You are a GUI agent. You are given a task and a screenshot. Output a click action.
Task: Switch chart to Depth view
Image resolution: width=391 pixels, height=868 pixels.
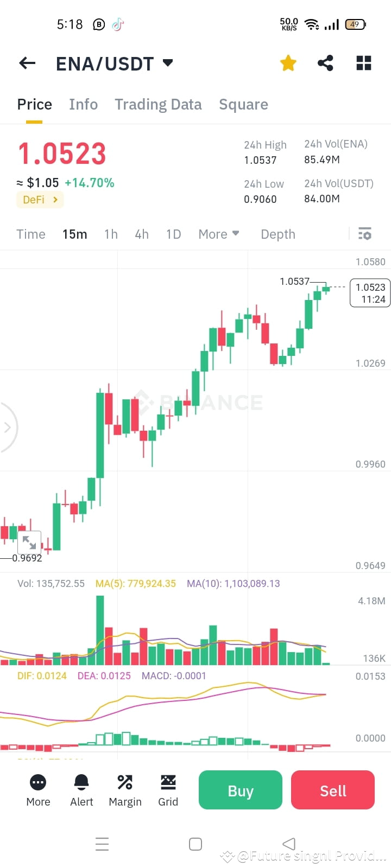click(278, 234)
